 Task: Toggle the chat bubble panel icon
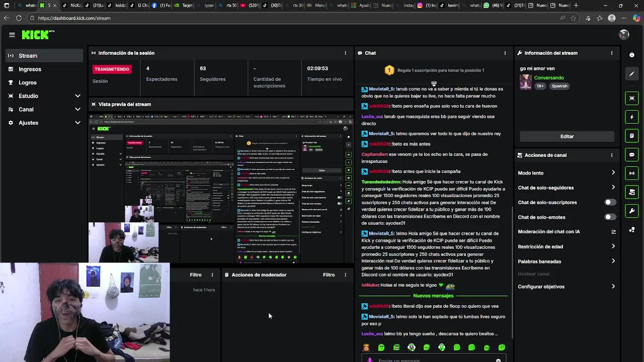pos(632,155)
